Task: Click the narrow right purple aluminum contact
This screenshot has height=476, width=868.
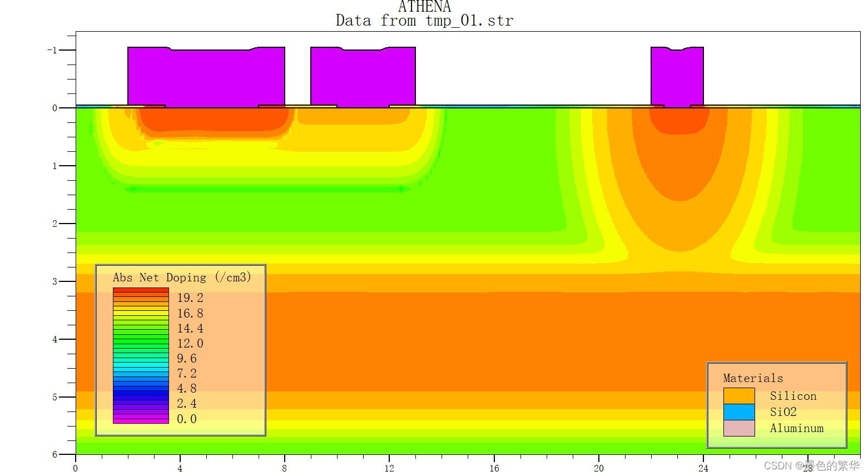Action: [x=677, y=77]
